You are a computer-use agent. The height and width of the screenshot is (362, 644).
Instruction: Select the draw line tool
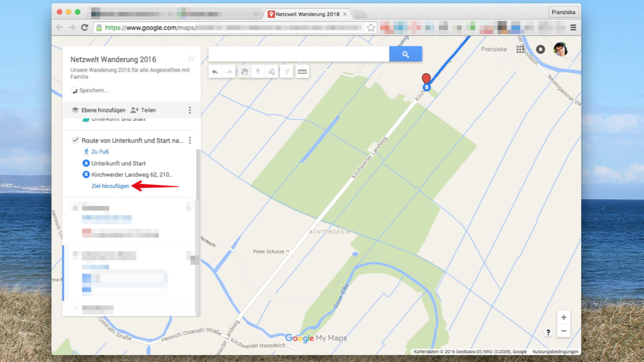[272, 72]
